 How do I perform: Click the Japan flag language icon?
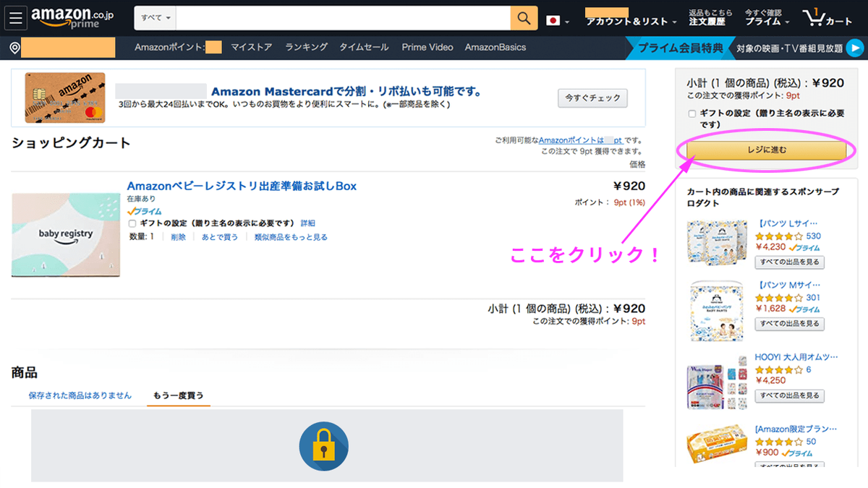553,20
